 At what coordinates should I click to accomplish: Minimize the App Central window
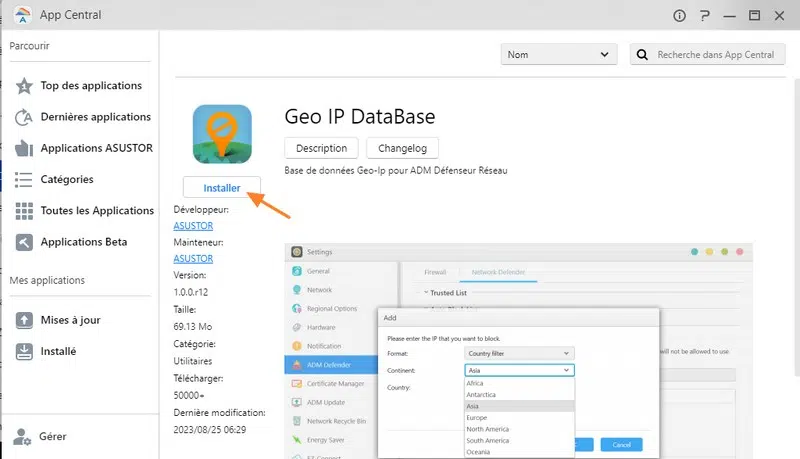coord(730,16)
